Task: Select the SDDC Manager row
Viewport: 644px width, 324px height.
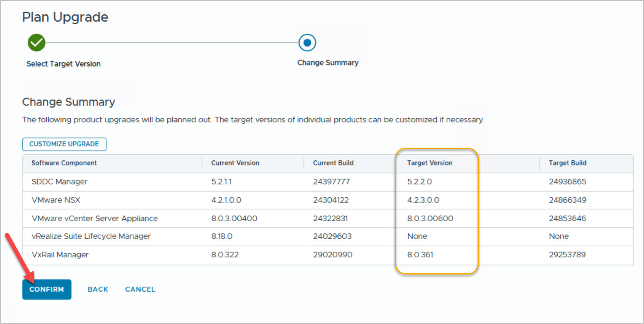Action: pyautogui.click(x=59, y=182)
